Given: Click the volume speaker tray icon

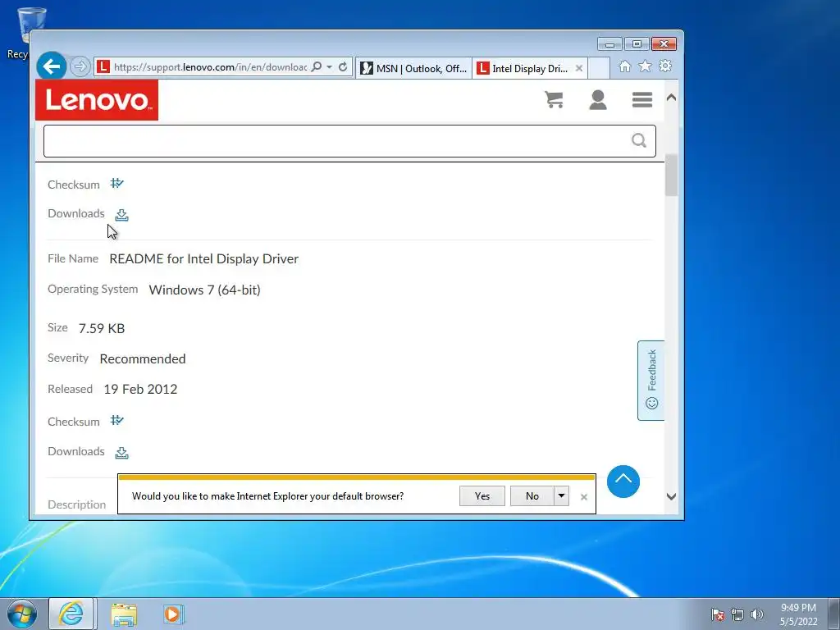Looking at the screenshot, I should point(757,614).
